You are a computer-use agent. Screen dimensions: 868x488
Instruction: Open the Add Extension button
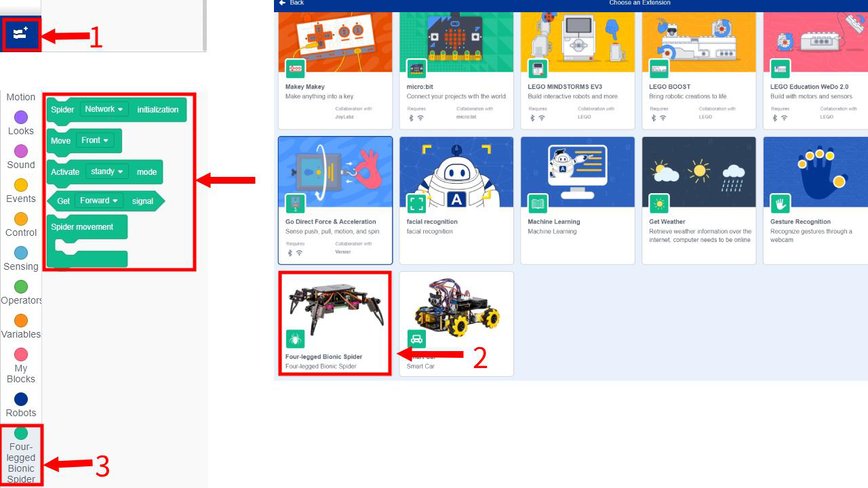coord(20,35)
